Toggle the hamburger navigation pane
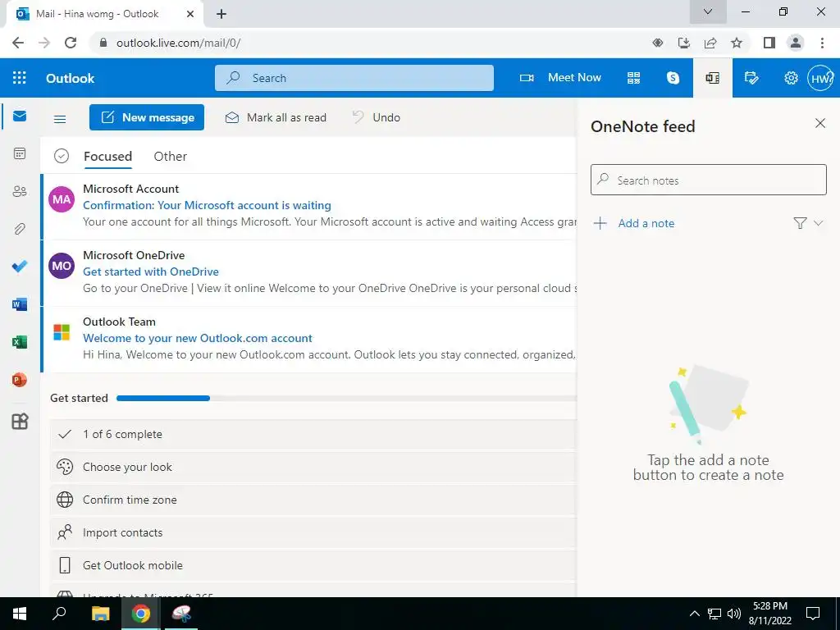 click(x=60, y=119)
